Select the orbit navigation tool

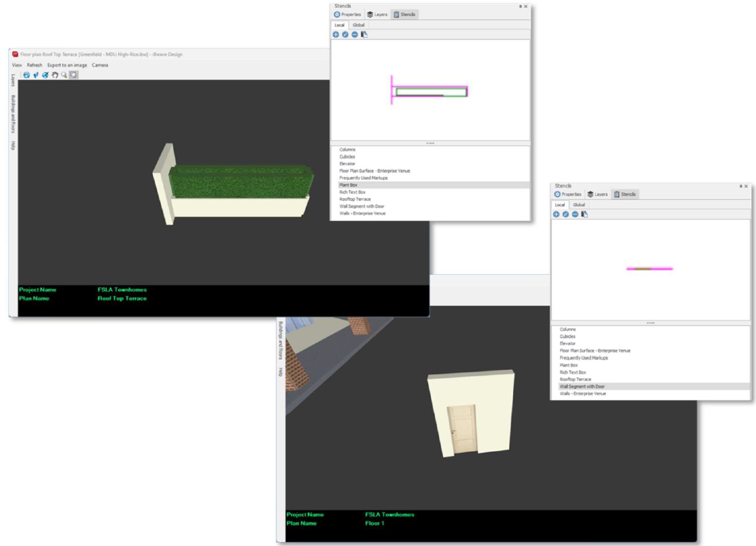[x=27, y=75]
